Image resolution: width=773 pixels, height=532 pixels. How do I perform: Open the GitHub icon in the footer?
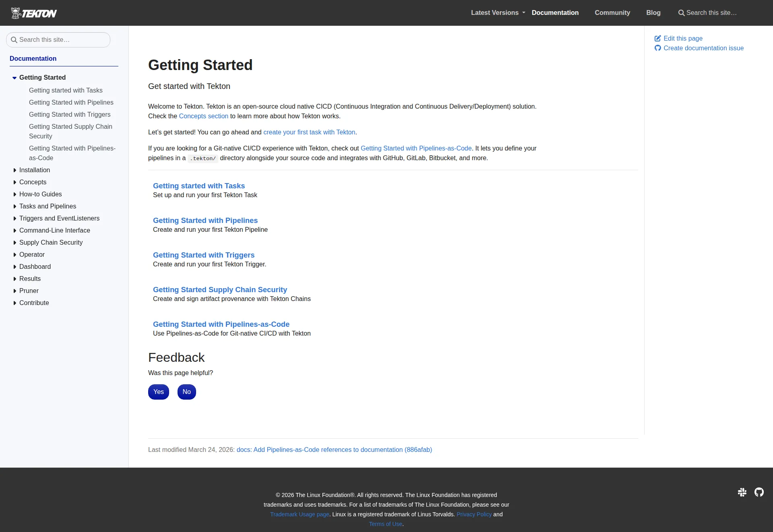pyautogui.click(x=759, y=492)
